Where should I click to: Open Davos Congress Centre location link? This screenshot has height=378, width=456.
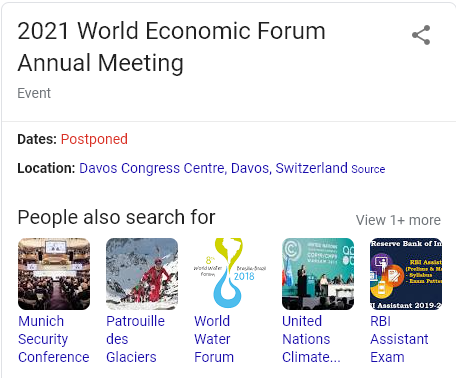[x=213, y=168]
